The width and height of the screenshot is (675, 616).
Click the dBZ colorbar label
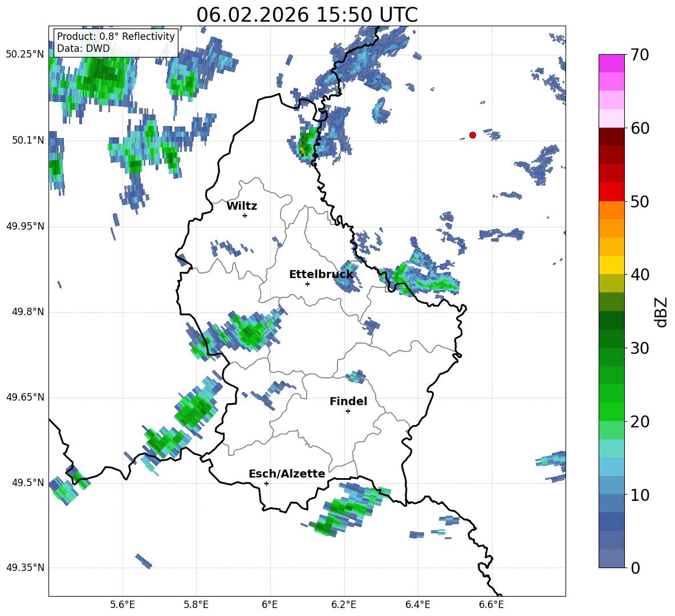pos(661,312)
